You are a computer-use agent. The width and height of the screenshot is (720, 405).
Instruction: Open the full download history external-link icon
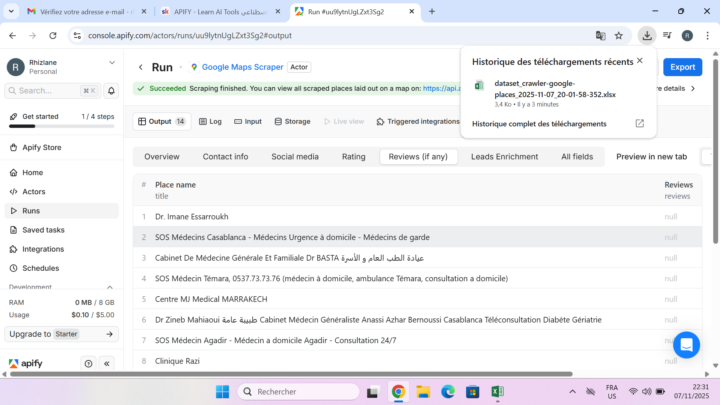point(640,124)
